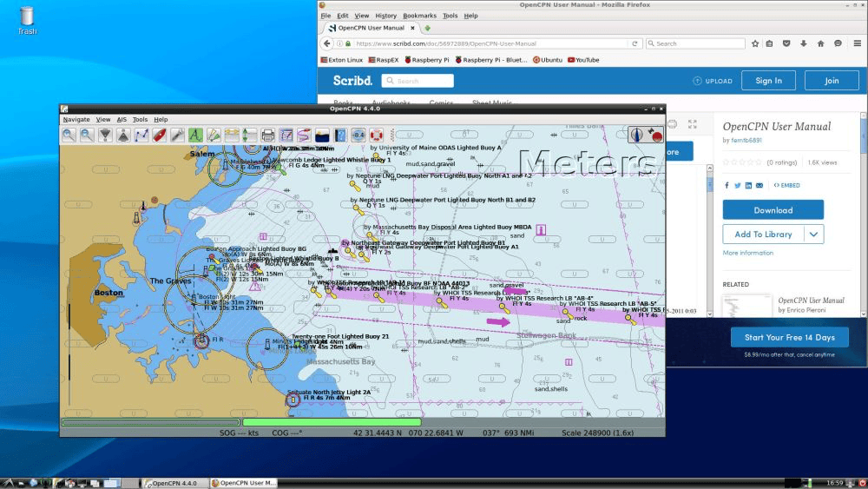Open Firefox Bookmarks menu
This screenshot has height=489, width=868.
point(419,16)
